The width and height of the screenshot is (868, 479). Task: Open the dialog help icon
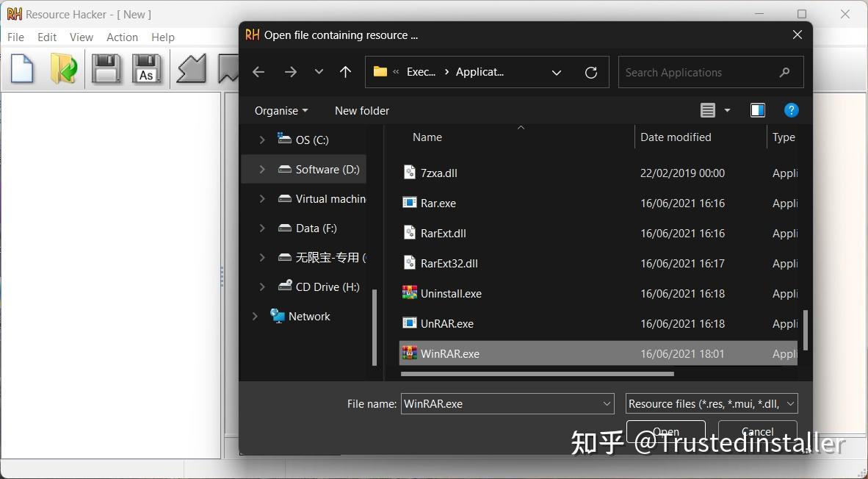click(x=792, y=110)
